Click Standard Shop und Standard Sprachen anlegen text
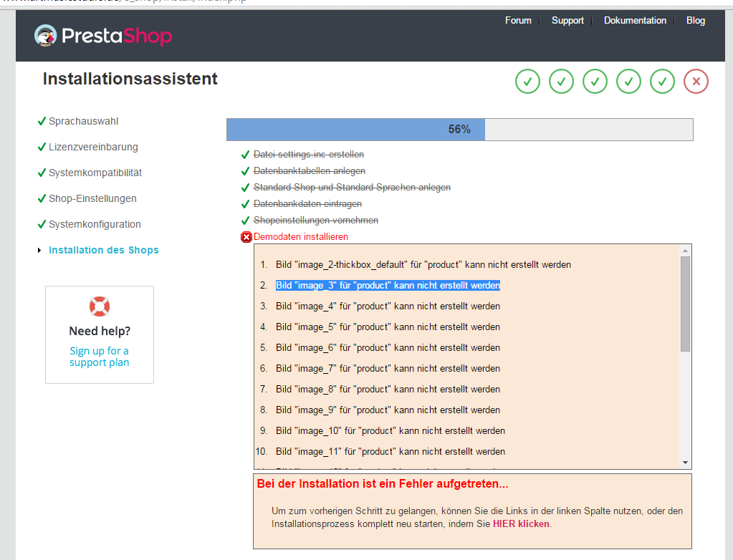733x560 pixels. click(x=352, y=188)
